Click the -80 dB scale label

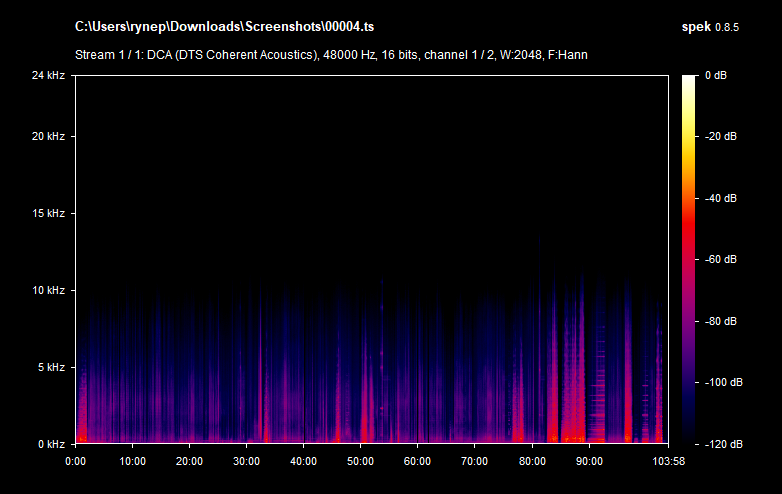pyautogui.click(x=720, y=321)
